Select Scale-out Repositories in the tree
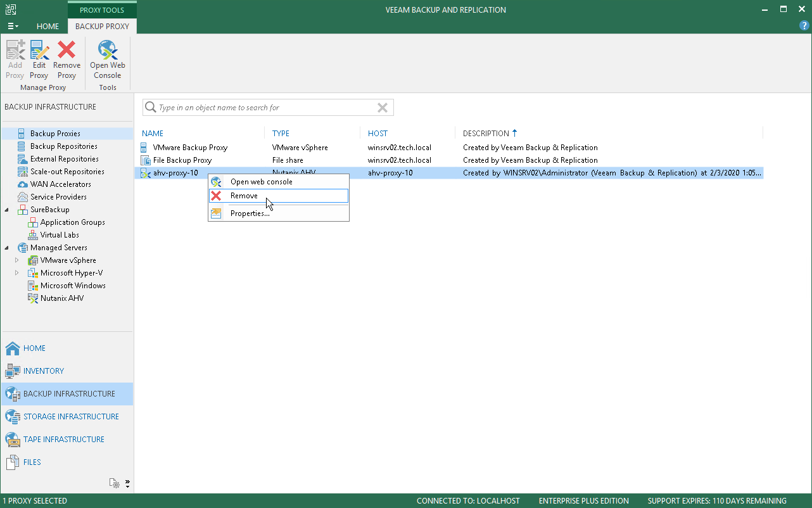Viewport: 812px width, 508px height. tap(67, 172)
